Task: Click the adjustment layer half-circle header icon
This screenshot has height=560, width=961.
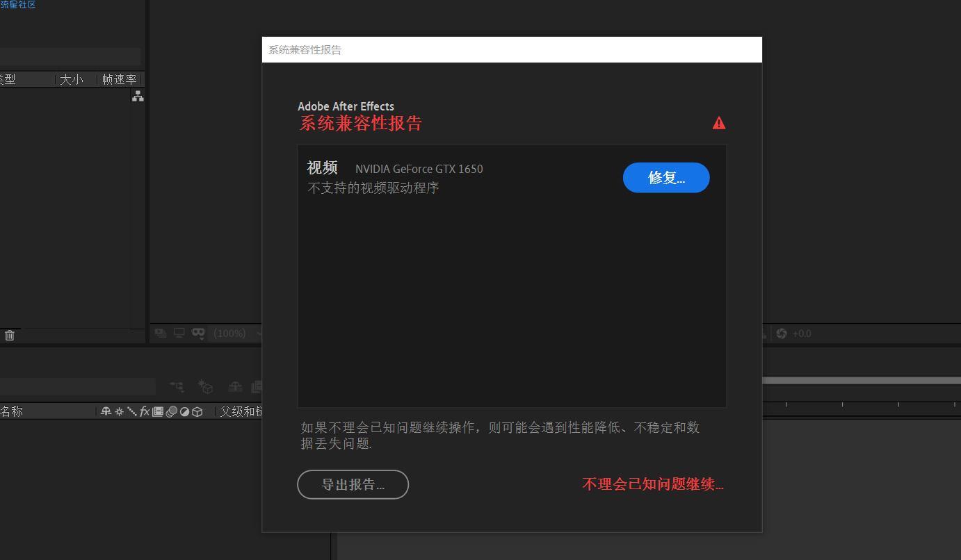Action: coord(184,411)
